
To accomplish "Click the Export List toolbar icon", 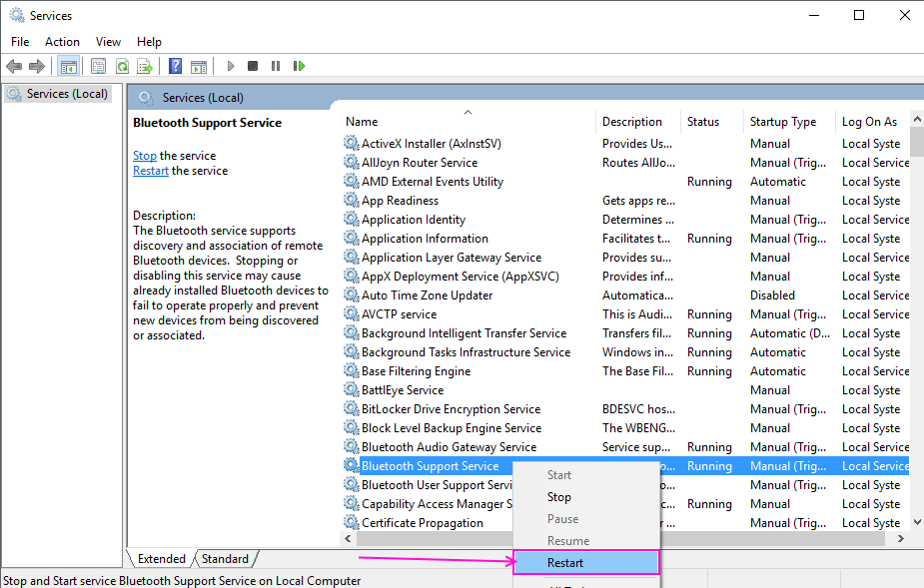I will click(x=145, y=67).
